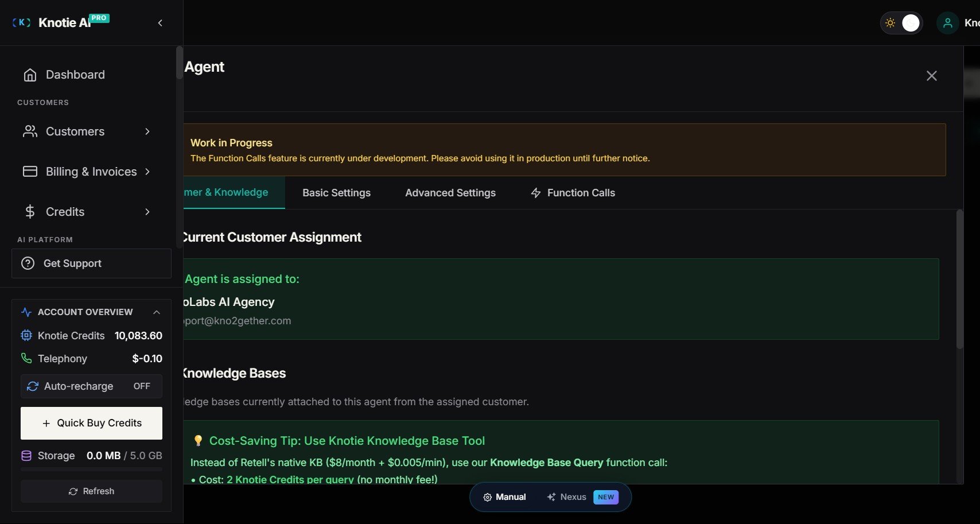
Task: Go to Dashboard in sidebar
Action: pyautogui.click(x=92, y=75)
